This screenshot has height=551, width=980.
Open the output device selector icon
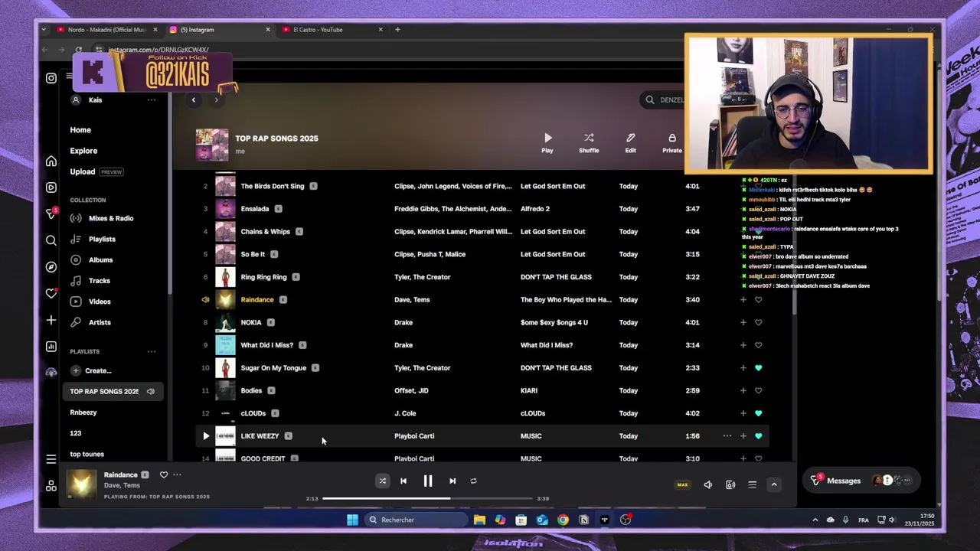[730, 484]
